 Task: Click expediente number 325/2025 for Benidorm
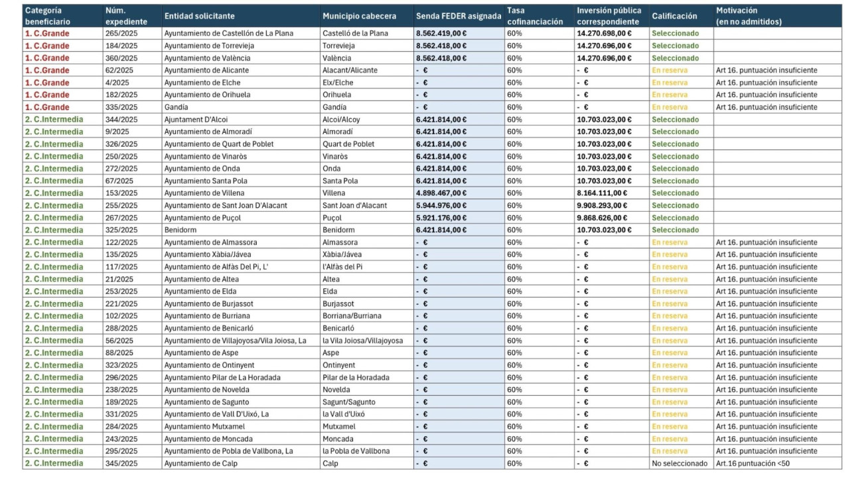pos(121,230)
